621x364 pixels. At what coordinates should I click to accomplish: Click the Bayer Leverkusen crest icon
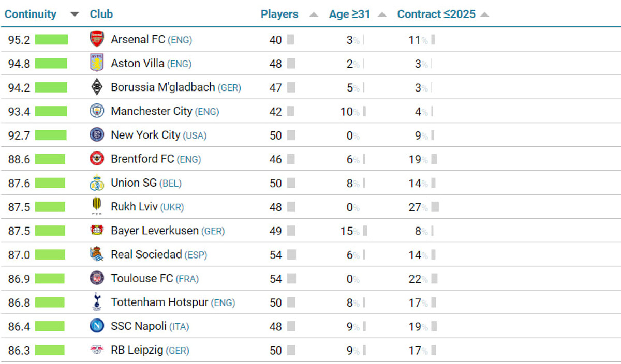96,231
